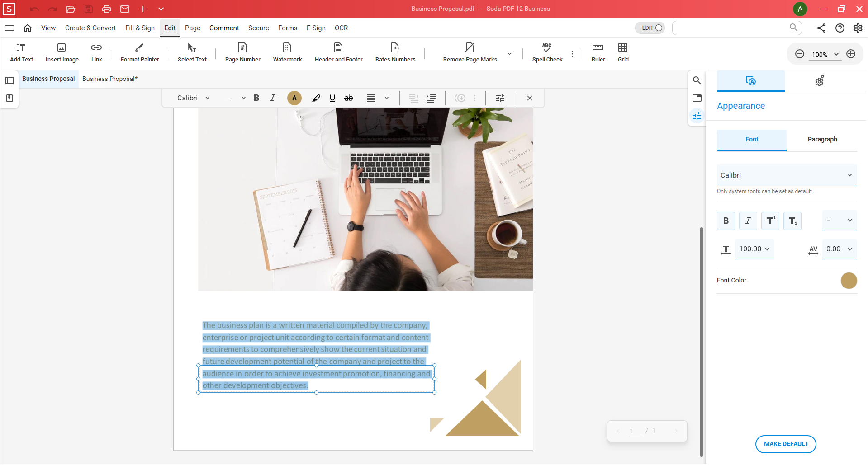The width and height of the screenshot is (868, 465).
Task: Switch to Fill & Sign tab
Action: [140, 28]
